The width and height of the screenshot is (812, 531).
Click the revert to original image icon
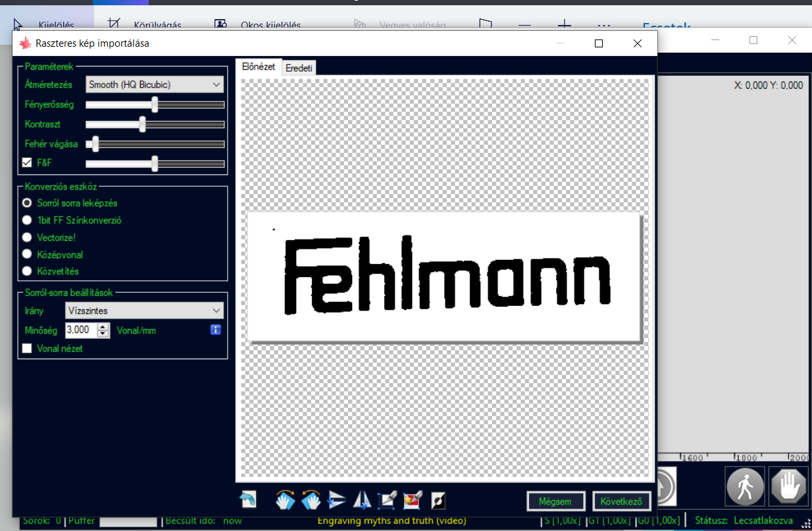click(249, 501)
